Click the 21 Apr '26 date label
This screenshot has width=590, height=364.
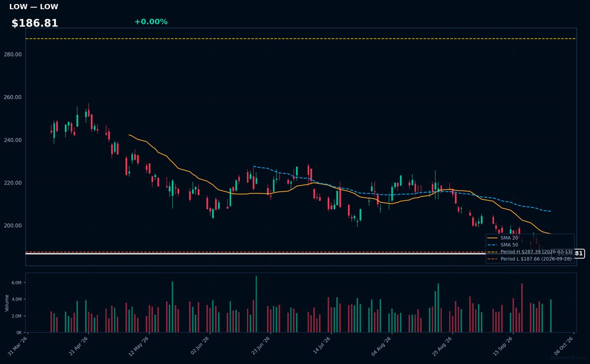tap(79, 347)
